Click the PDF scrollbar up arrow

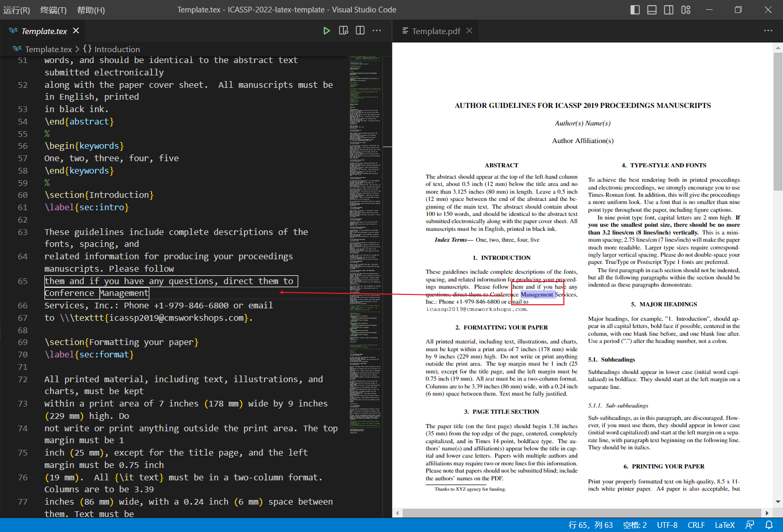(x=778, y=48)
